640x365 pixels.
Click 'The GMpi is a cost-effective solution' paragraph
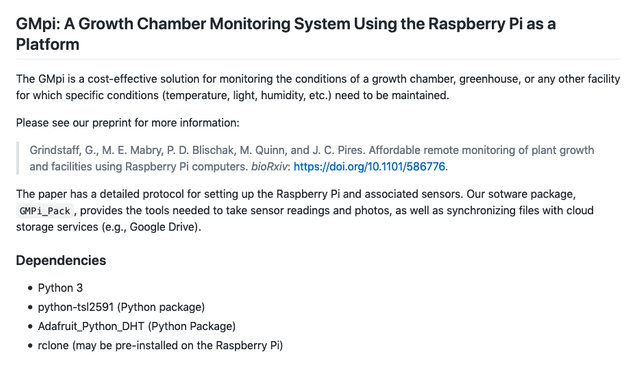coord(318,87)
